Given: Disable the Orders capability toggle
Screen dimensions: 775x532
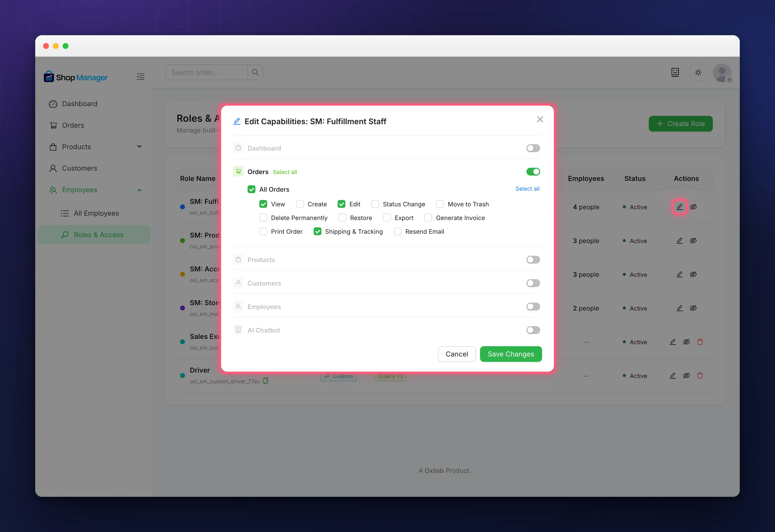Looking at the screenshot, I should 533,172.
